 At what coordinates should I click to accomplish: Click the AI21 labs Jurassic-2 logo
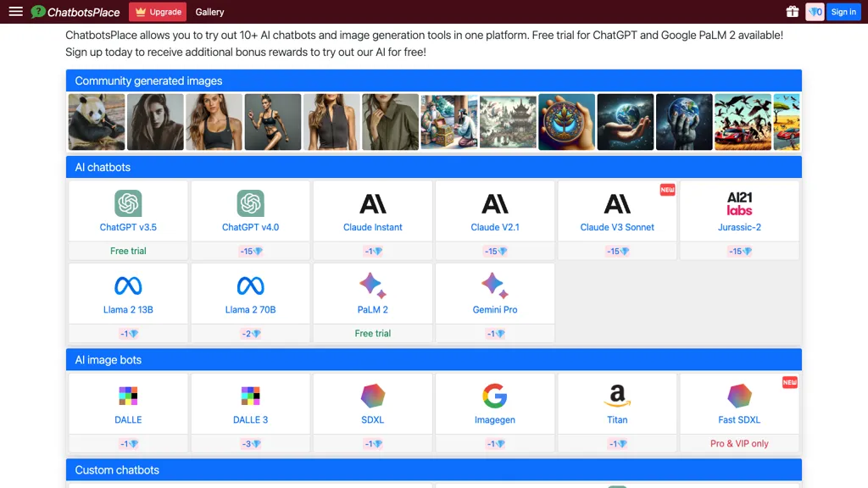click(739, 203)
